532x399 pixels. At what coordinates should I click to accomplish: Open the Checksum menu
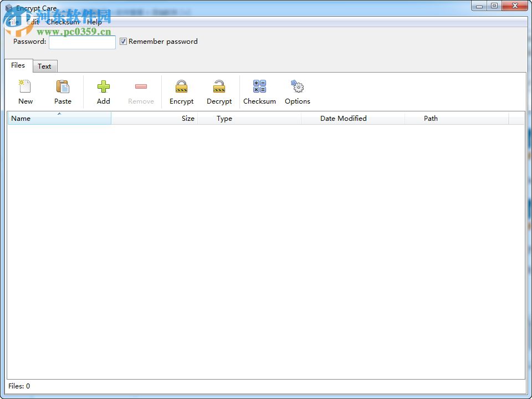[x=62, y=22]
